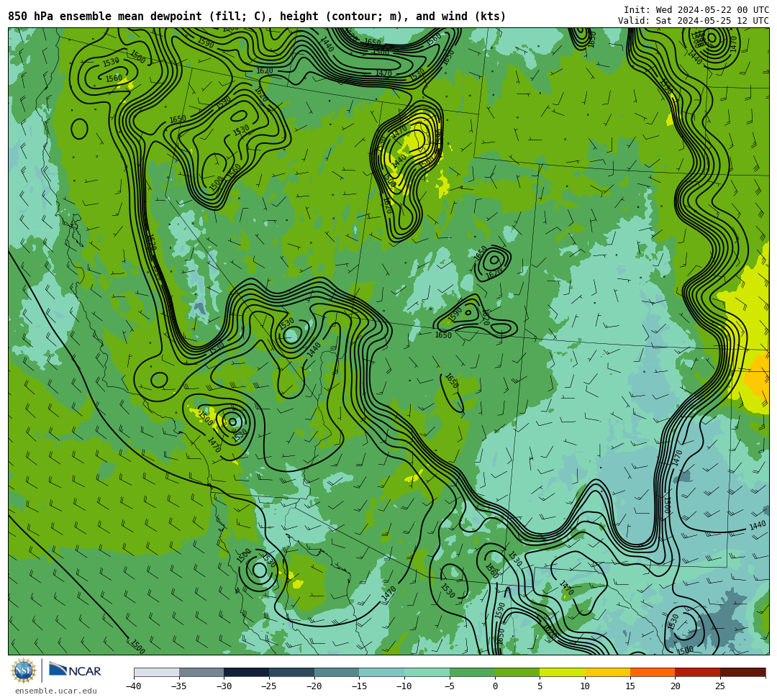
Task: Click the NCAR logo
Action: tap(75, 671)
